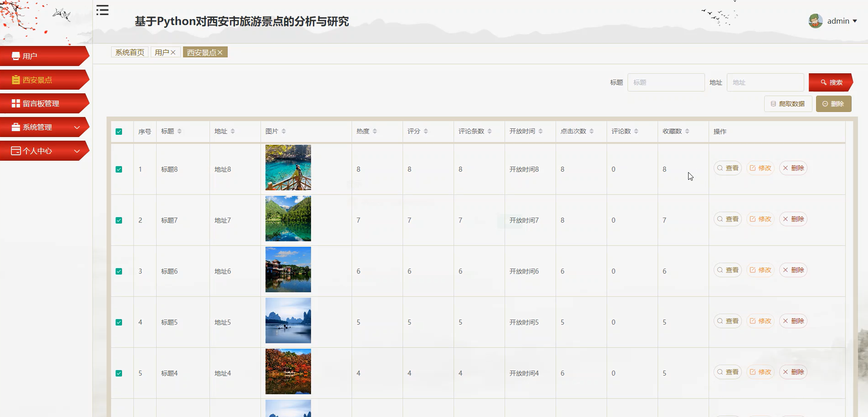Click 查看 for row 标题8
The image size is (868, 417).
coord(728,168)
